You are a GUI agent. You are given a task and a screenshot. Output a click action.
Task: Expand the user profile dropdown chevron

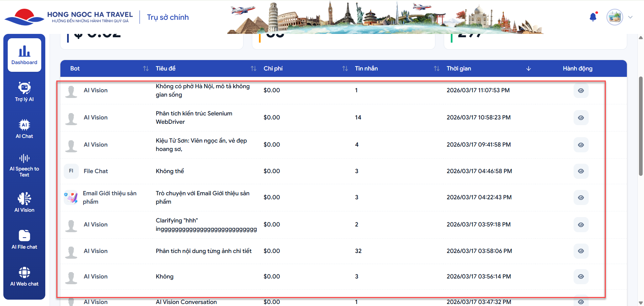630,17
